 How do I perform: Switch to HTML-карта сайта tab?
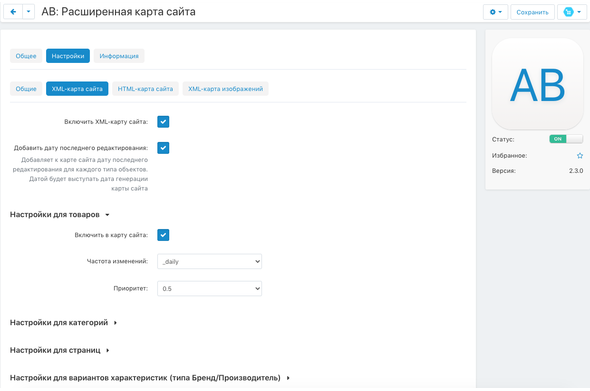tap(145, 89)
